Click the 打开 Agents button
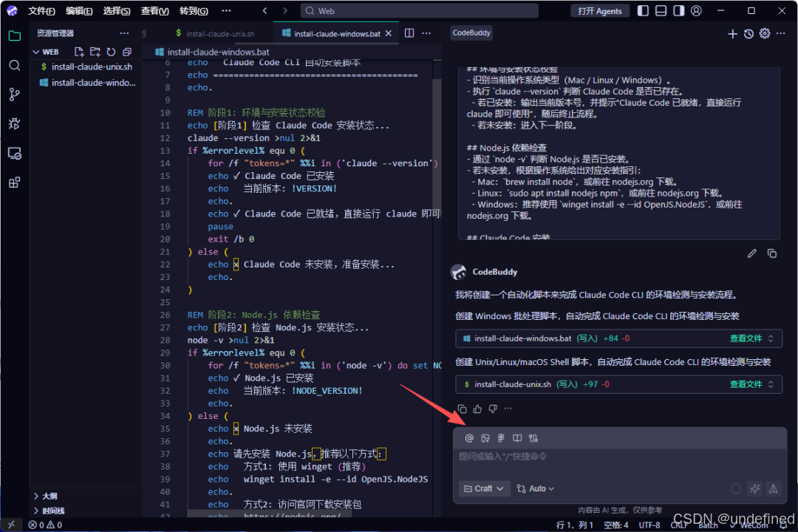This screenshot has height=532, width=798. click(x=600, y=10)
